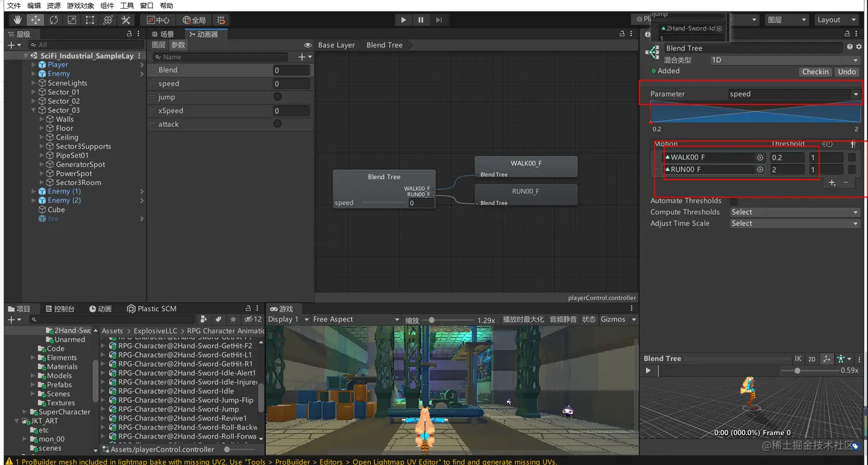Enable mirror checkbox for RUN00_F
This screenshot has width=868, height=465.
pyautogui.click(x=852, y=169)
